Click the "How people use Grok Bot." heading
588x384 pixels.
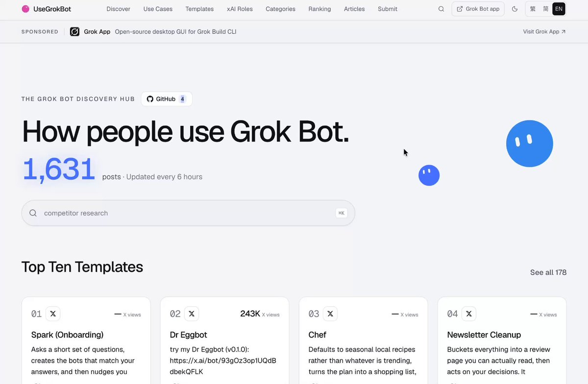186,132
